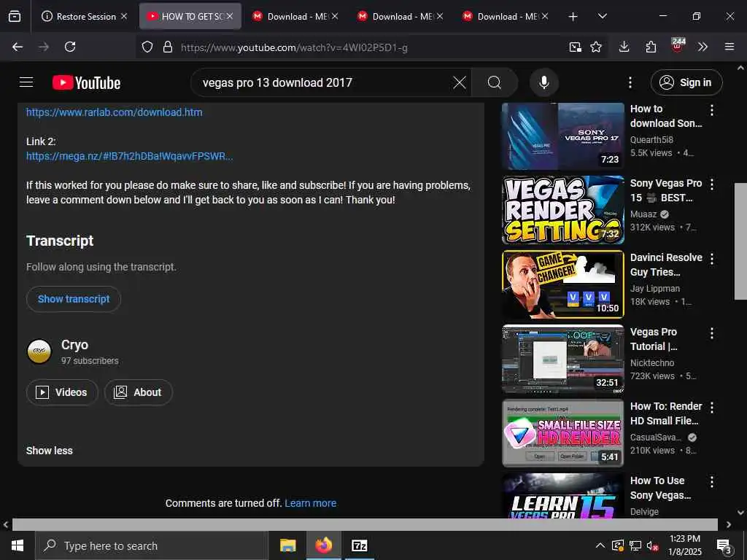Go back to previous page

pos(18,47)
